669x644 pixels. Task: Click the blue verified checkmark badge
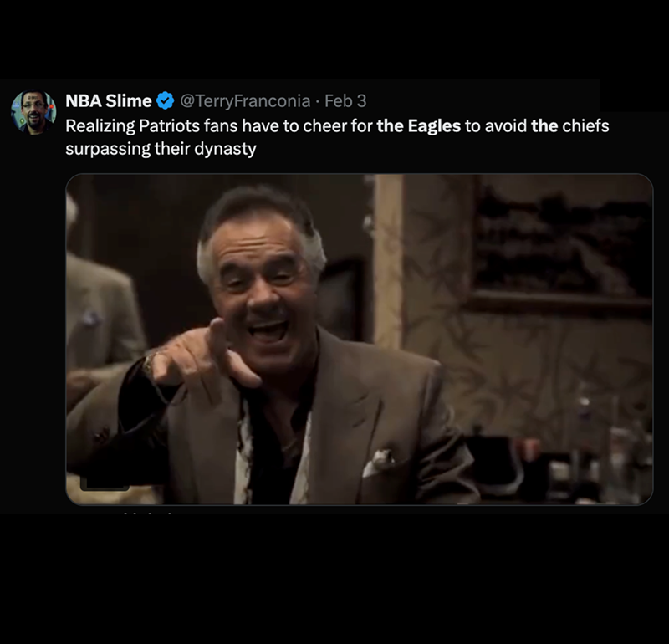pyautogui.click(x=165, y=101)
